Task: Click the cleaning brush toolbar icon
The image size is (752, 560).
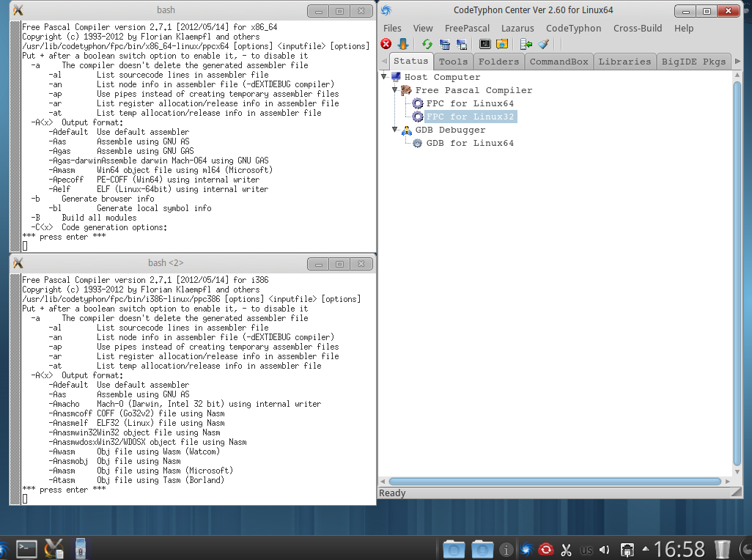Action: click(543, 44)
